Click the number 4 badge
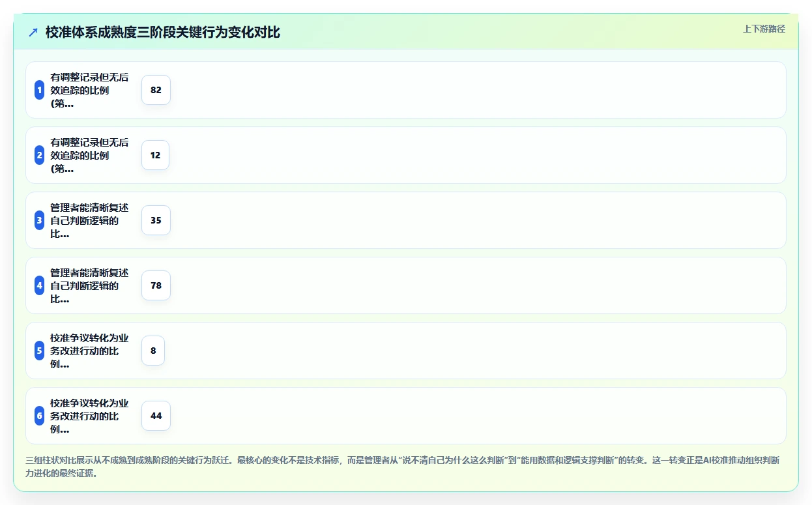This screenshot has height=505, width=812. click(x=39, y=285)
